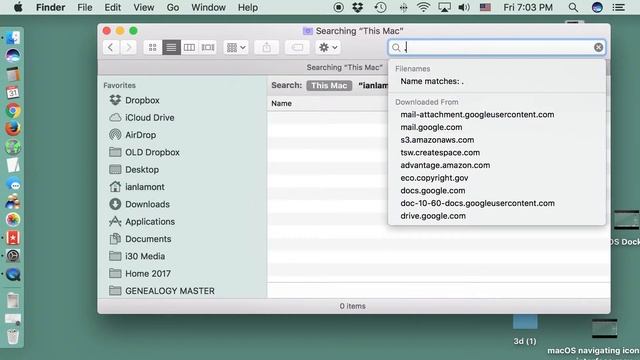The height and width of the screenshot is (360, 640).
Task: Switch to column view
Action: 189,47
